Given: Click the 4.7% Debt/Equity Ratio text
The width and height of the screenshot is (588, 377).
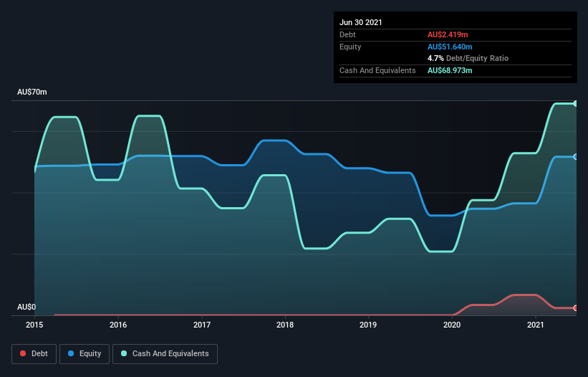Looking at the screenshot, I should pyautogui.click(x=468, y=58).
